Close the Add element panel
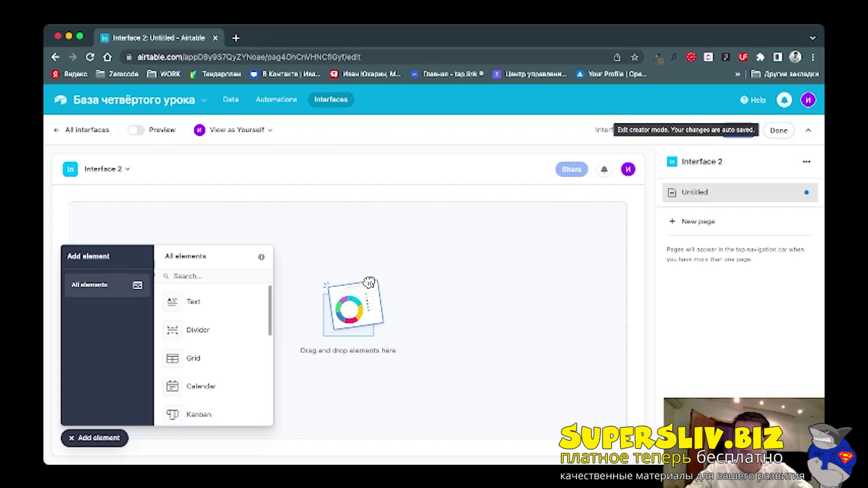 pyautogui.click(x=94, y=438)
